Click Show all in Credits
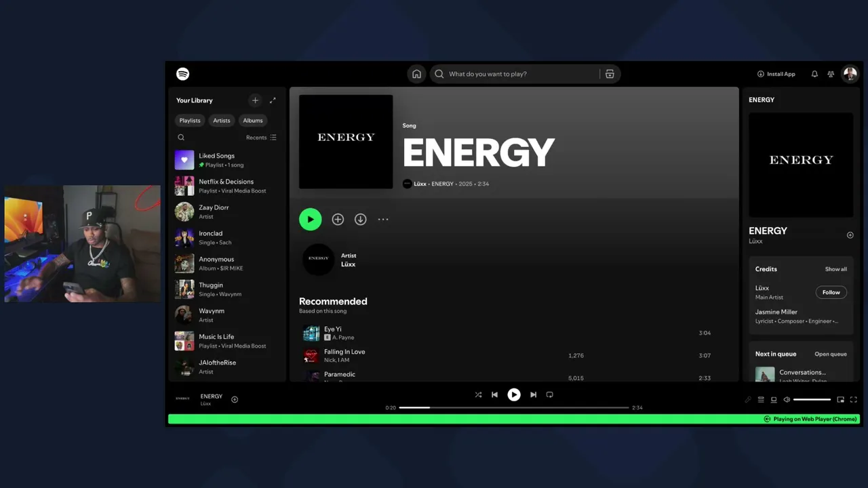 click(835, 269)
